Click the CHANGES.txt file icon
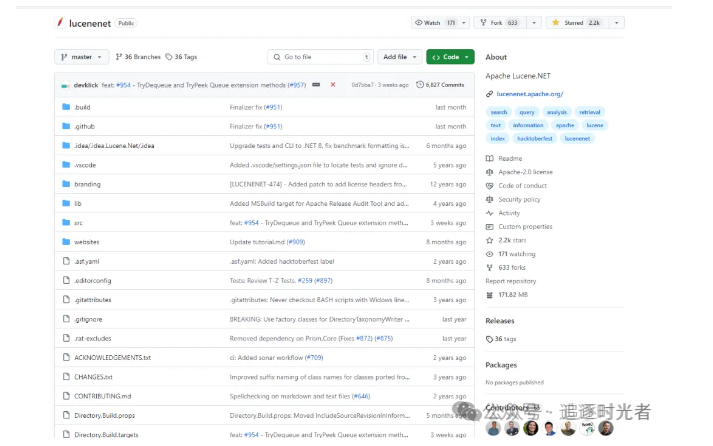Image resolution: width=713 pixels, height=446 pixels. pyautogui.click(x=66, y=376)
